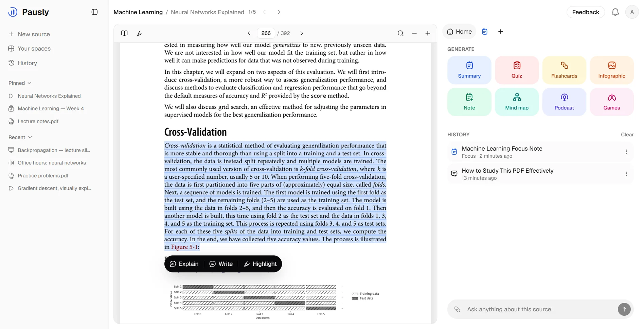Open How to Study This PDF Effectively entry
The width and height of the screenshot is (644, 329).
pyautogui.click(x=540, y=174)
